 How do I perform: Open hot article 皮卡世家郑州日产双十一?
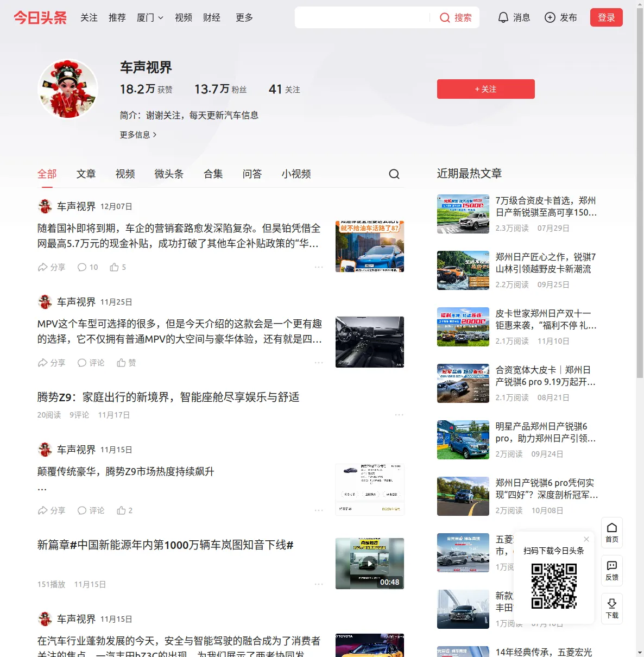click(x=546, y=319)
